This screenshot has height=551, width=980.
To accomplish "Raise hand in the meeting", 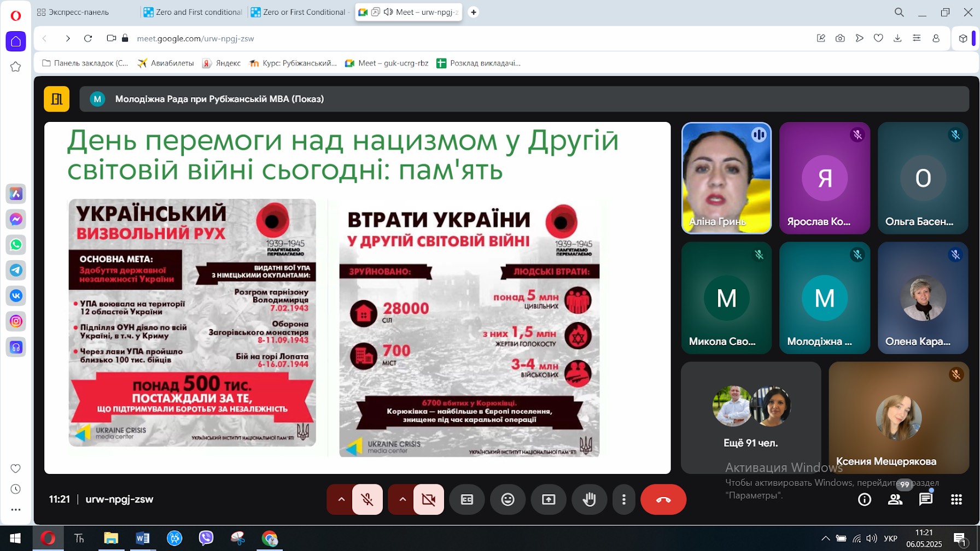I will tap(589, 499).
